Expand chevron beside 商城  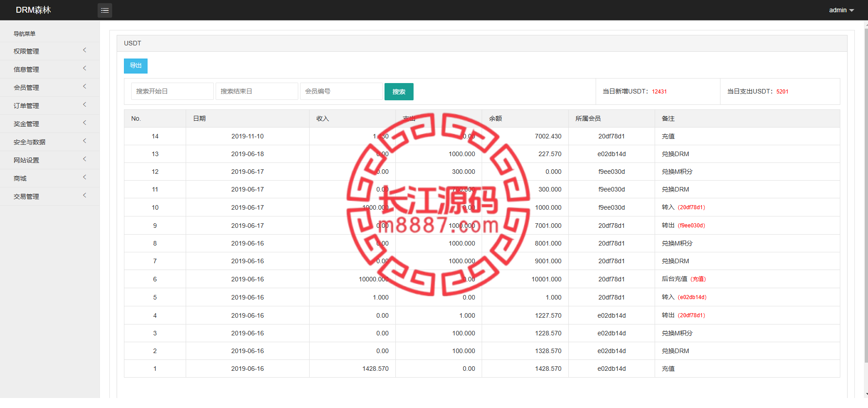coord(84,177)
